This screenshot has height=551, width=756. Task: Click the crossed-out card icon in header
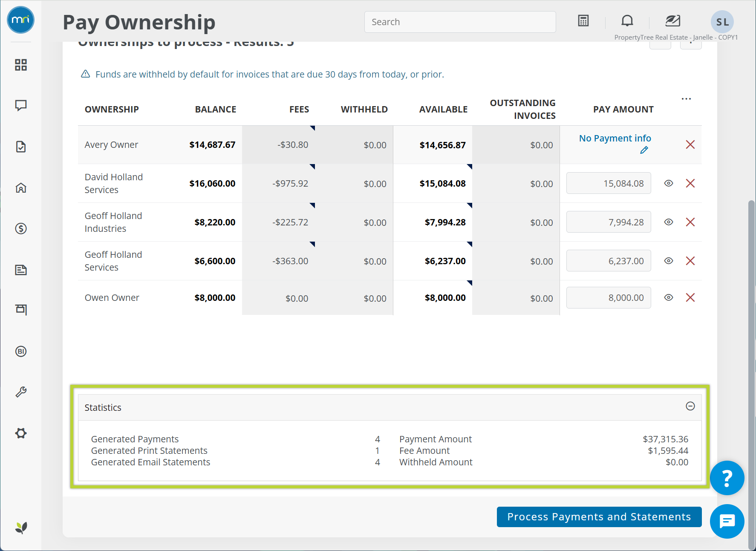(672, 20)
